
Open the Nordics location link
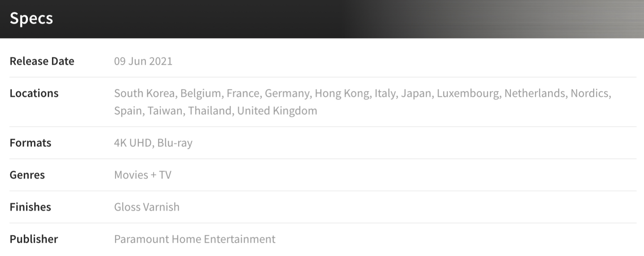pyautogui.click(x=590, y=93)
